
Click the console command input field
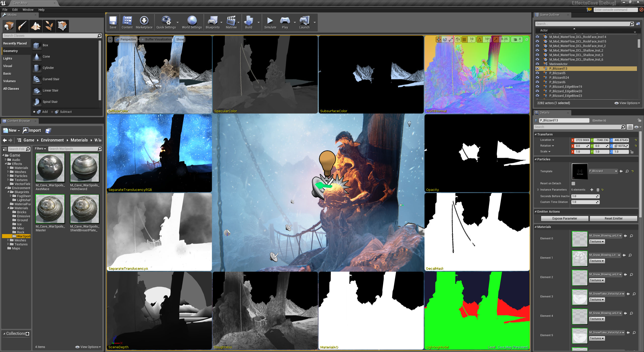click(x=615, y=10)
